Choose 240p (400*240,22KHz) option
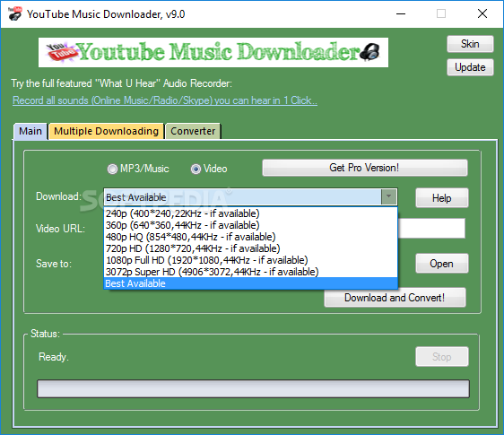Screen dimensions: 504x435 pos(251,213)
